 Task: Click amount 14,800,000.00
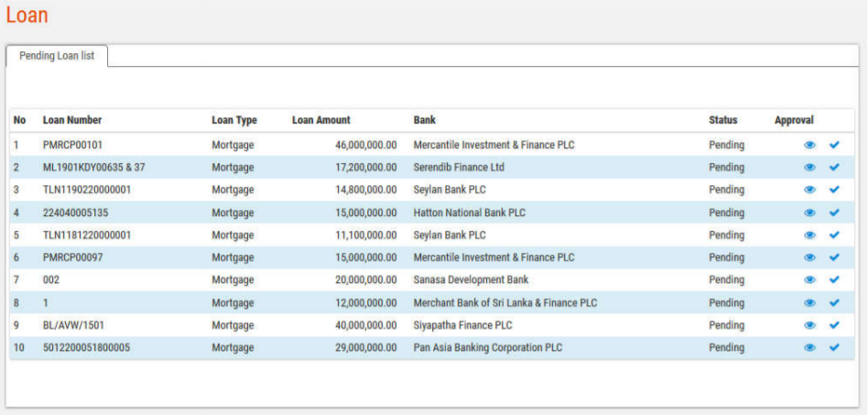[x=366, y=190]
